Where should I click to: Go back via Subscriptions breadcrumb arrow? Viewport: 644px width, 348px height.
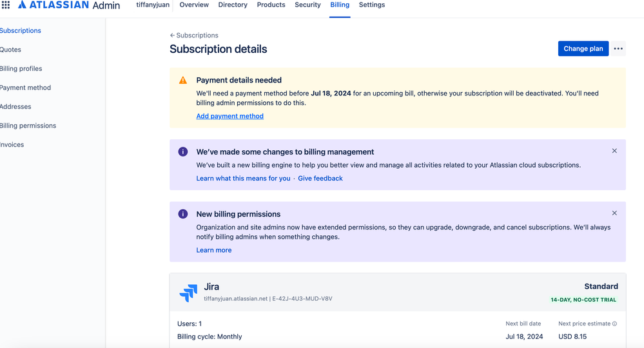click(x=173, y=35)
